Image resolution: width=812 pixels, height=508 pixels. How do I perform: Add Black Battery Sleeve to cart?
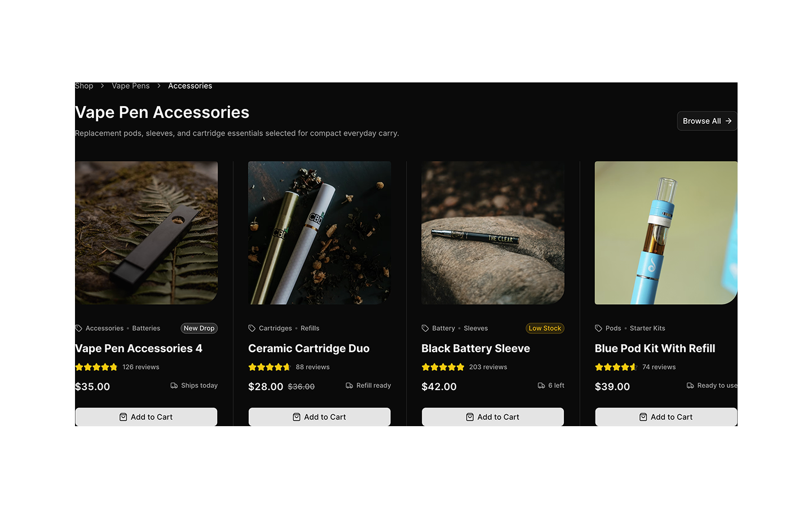(493, 417)
